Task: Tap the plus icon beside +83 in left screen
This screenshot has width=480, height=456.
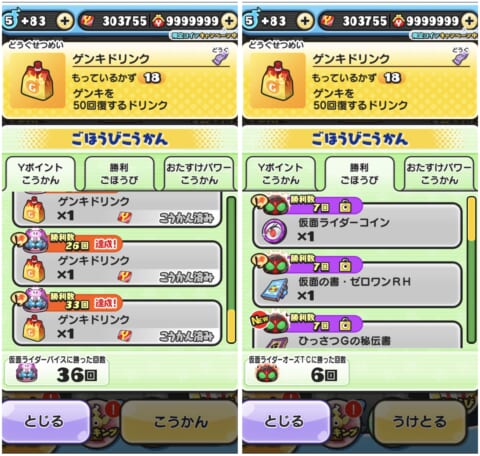Action: tap(65, 21)
